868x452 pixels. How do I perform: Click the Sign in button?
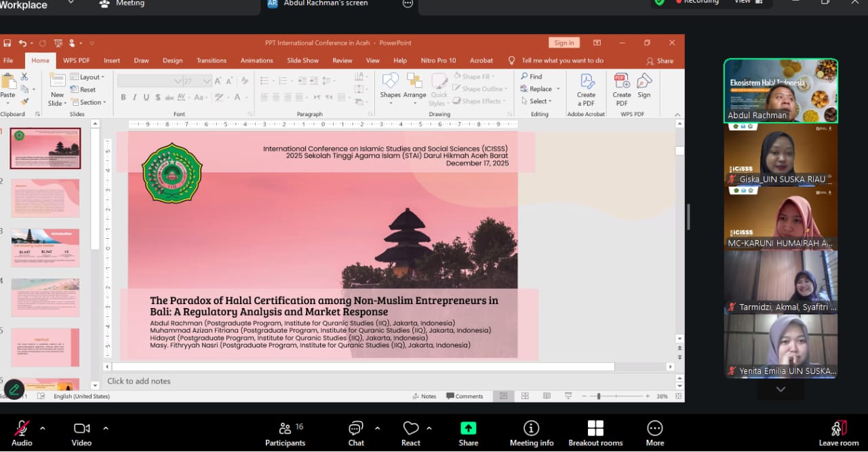(x=564, y=43)
